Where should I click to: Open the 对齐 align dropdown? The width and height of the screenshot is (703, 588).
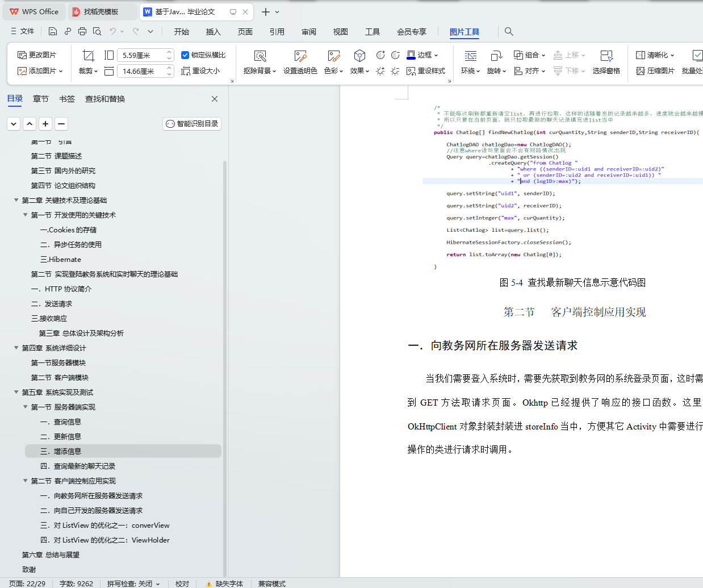529,71
